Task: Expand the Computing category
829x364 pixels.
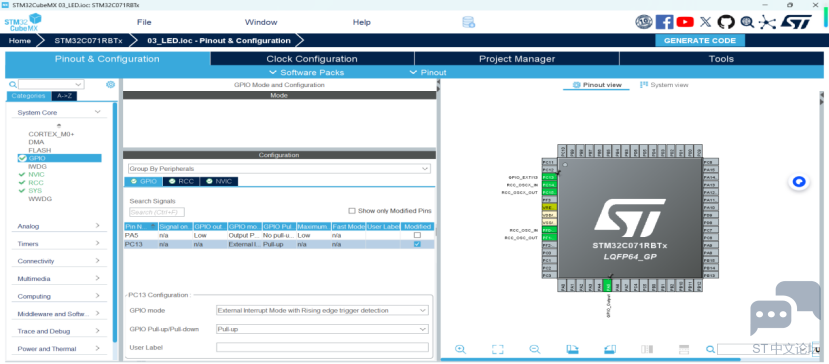Action: [x=97, y=296]
